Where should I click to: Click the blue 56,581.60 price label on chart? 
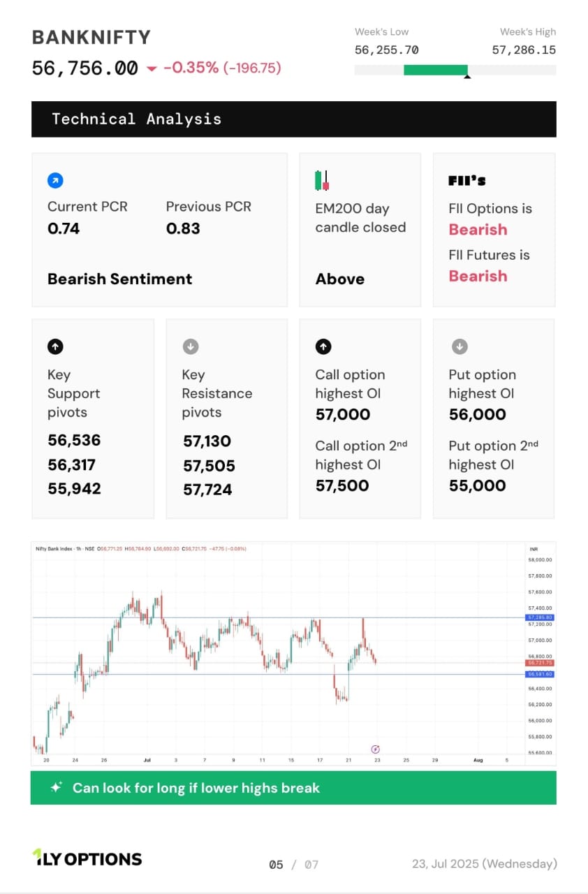tap(539, 674)
